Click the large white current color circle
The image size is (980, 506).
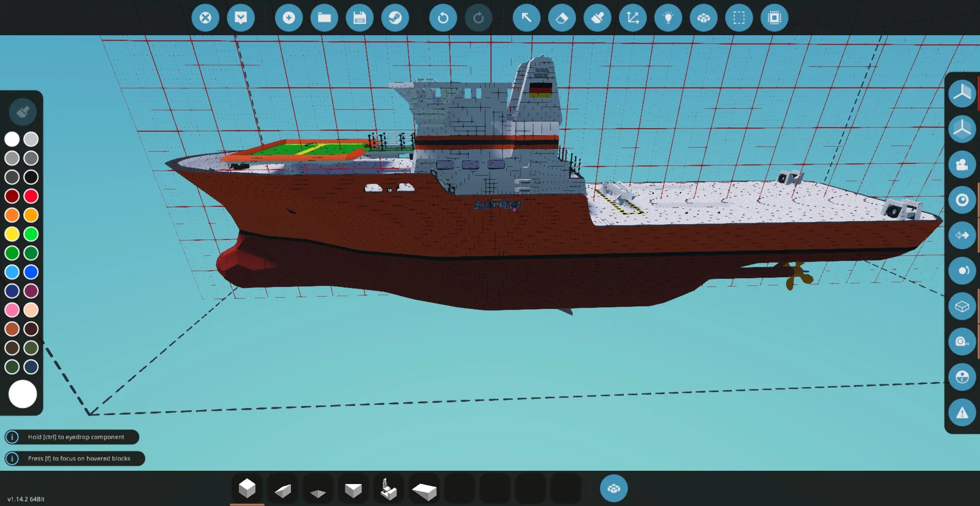(x=22, y=394)
